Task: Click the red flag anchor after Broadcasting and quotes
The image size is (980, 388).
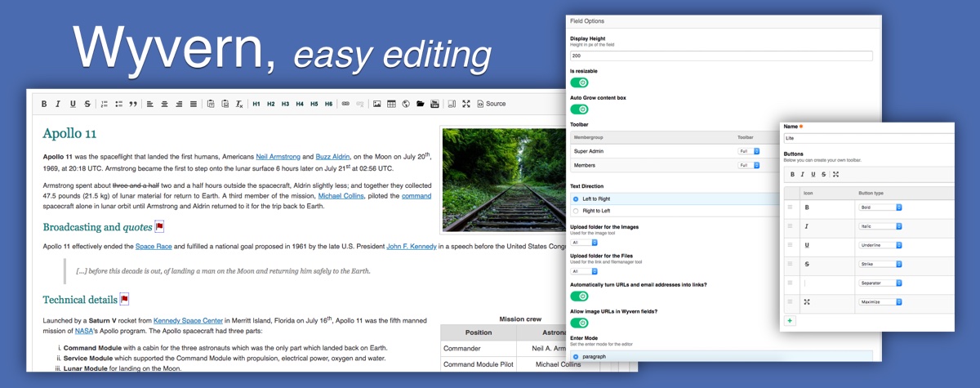Action: (159, 226)
